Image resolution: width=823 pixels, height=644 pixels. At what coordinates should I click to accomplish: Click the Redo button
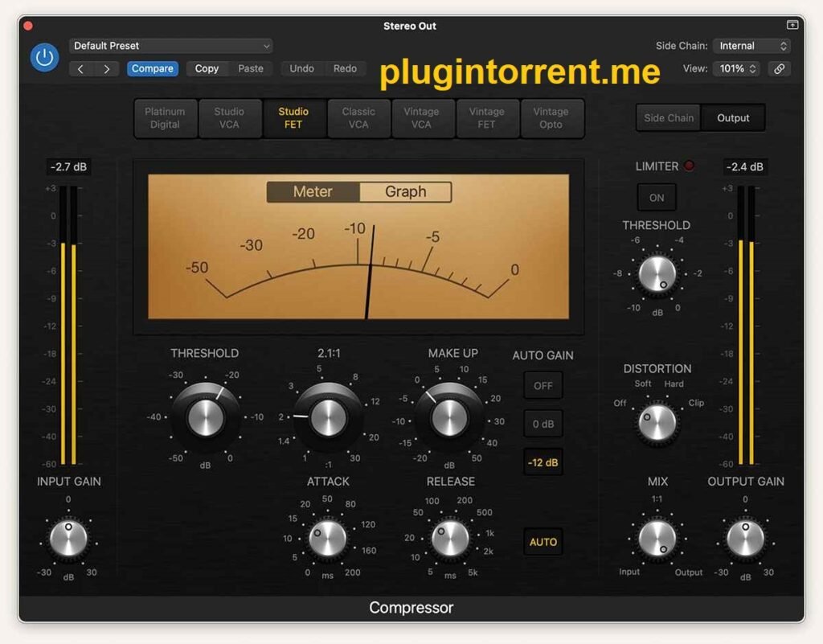point(345,69)
